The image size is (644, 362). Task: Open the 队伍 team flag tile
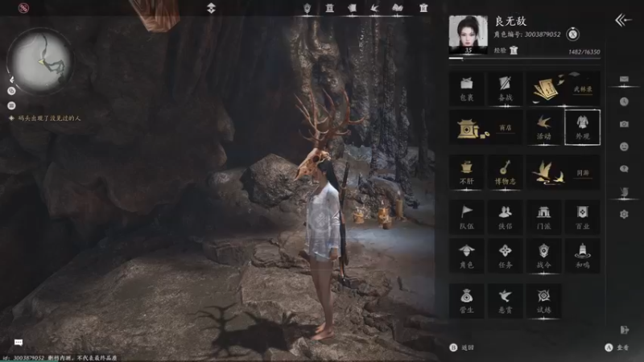467,217
